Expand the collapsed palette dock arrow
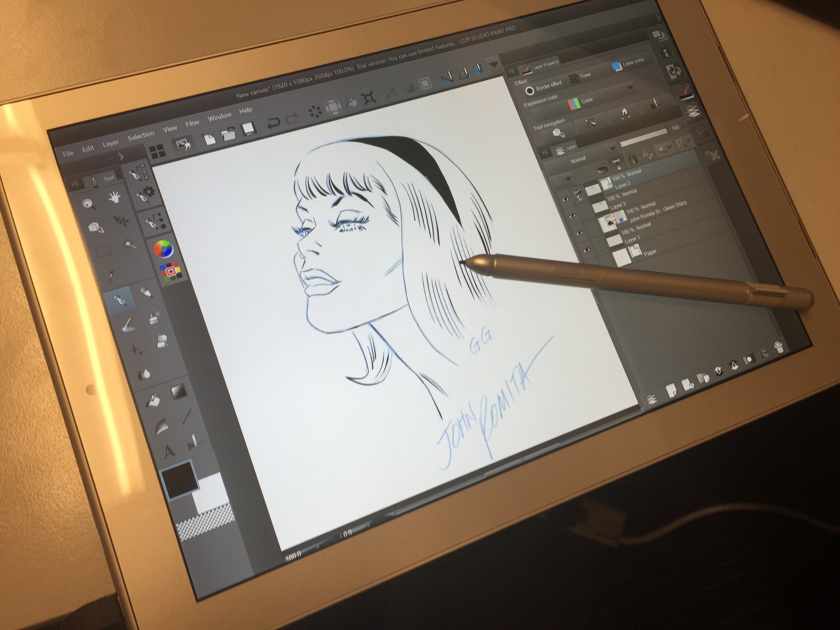The height and width of the screenshot is (630, 840). (121, 157)
